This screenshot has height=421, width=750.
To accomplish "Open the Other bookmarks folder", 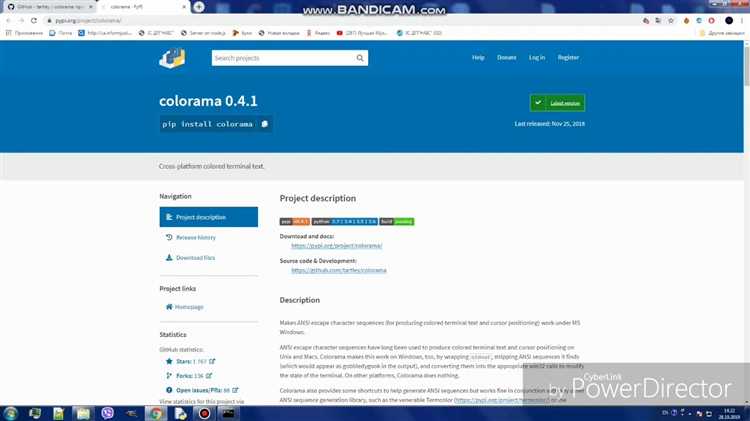I will 721,33.
